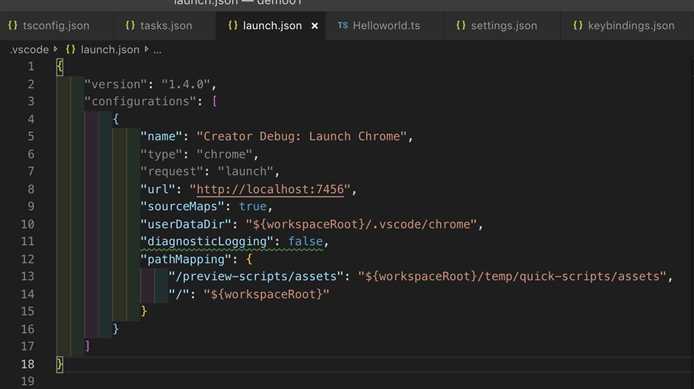Click the opening brace on line 4

point(116,119)
